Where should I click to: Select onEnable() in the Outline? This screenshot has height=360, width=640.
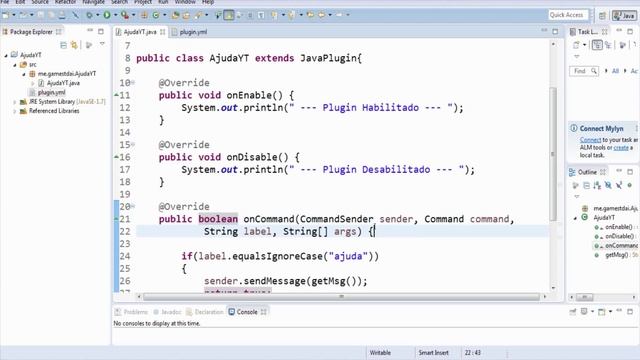[619, 227]
